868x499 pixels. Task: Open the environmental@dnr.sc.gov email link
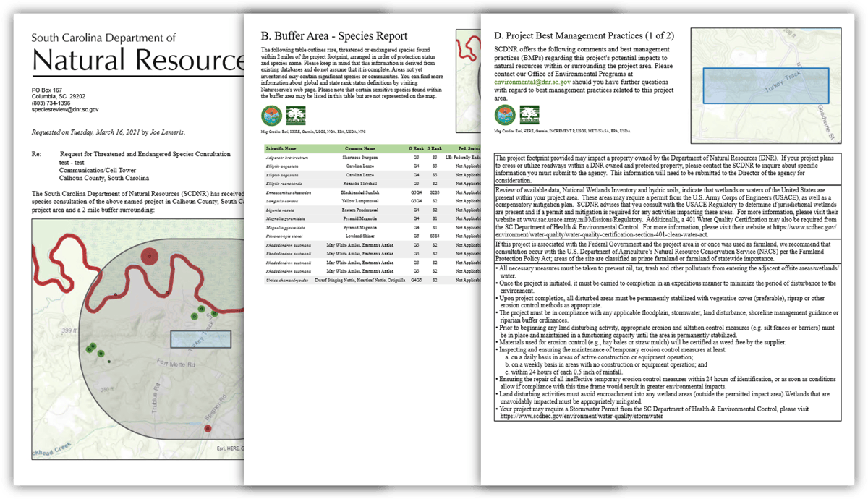tap(532, 82)
